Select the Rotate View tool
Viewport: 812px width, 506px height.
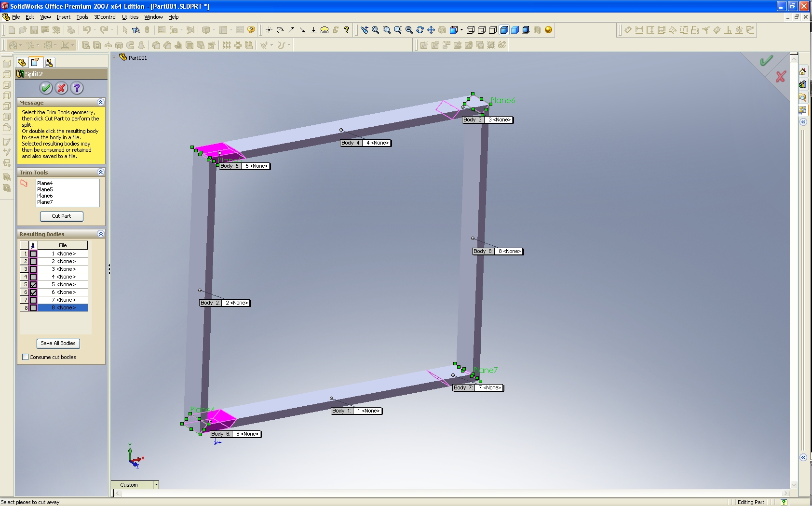420,30
